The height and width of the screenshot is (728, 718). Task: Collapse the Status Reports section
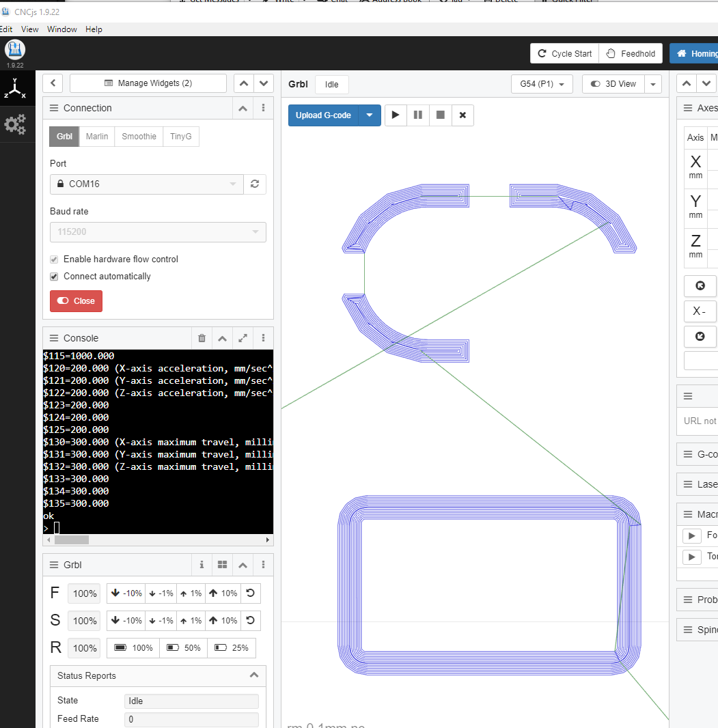tap(254, 675)
